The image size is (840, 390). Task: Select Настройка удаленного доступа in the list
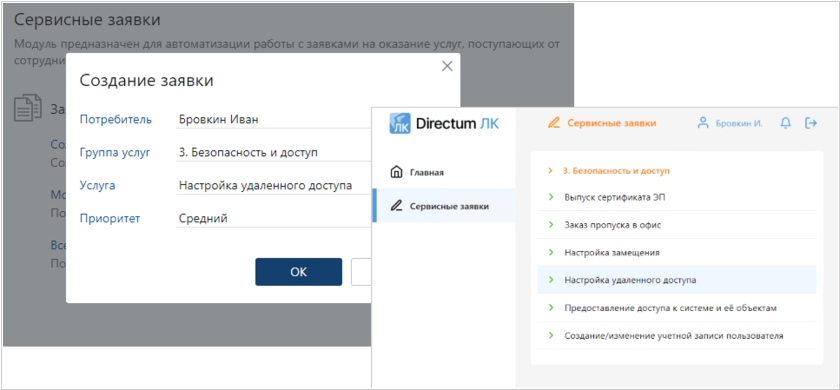(677, 280)
